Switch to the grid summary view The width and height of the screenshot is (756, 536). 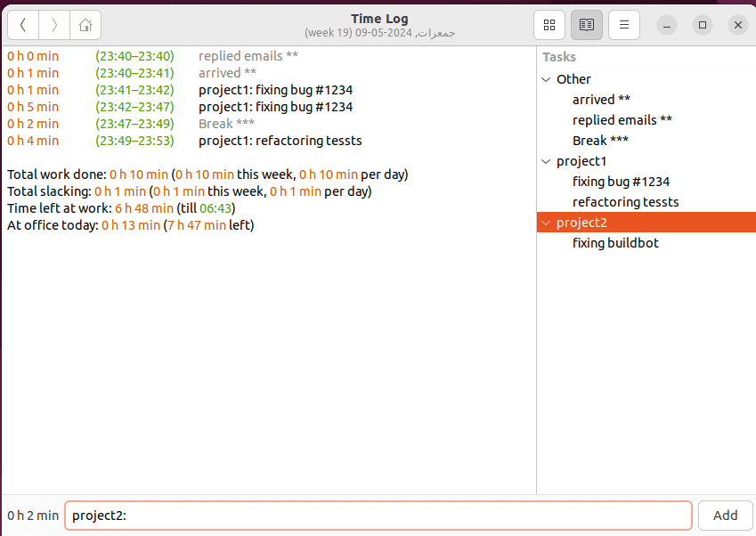pyautogui.click(x=549, y=25)
